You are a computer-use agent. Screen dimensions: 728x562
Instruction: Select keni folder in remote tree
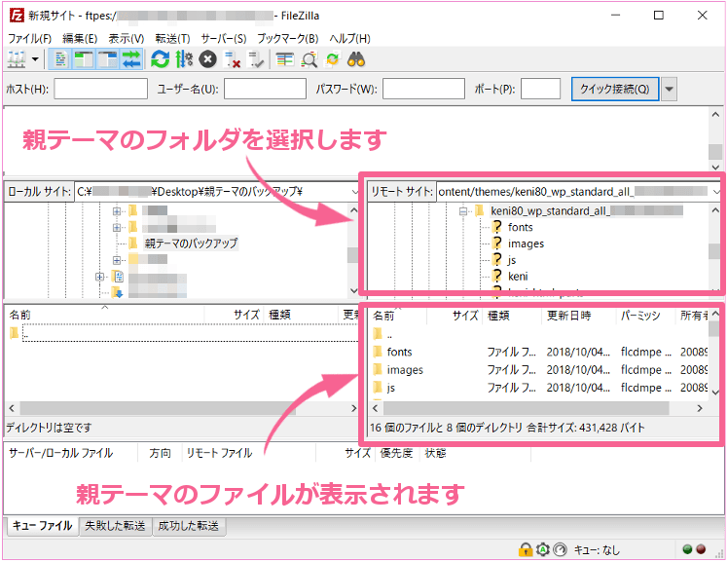click(x=518, y=277)
